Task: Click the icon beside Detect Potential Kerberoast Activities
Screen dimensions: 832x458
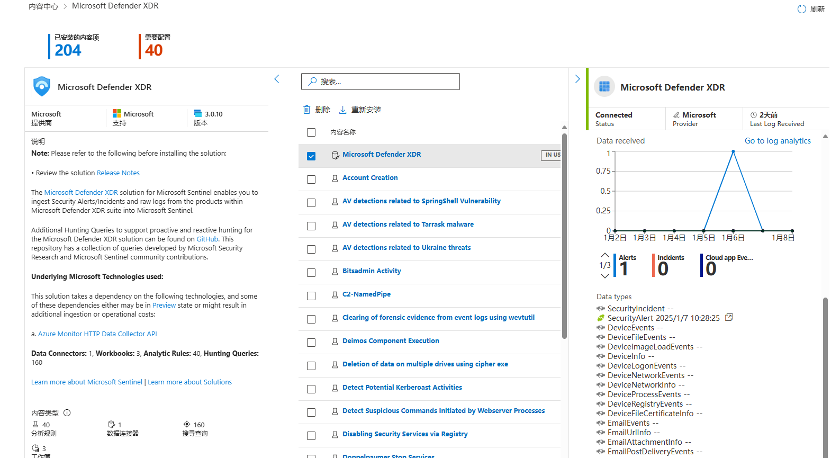Action: 335,388
